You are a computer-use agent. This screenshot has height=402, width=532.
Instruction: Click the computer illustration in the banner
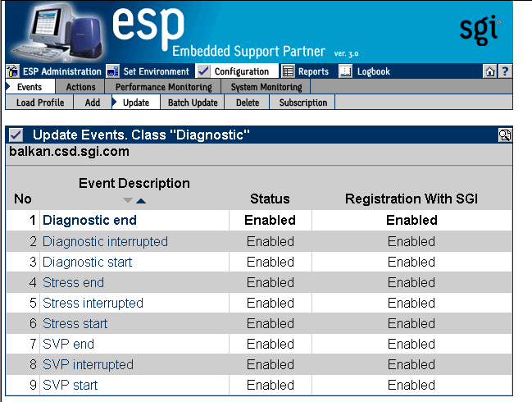pyautogui.click(x=56, y=32)
